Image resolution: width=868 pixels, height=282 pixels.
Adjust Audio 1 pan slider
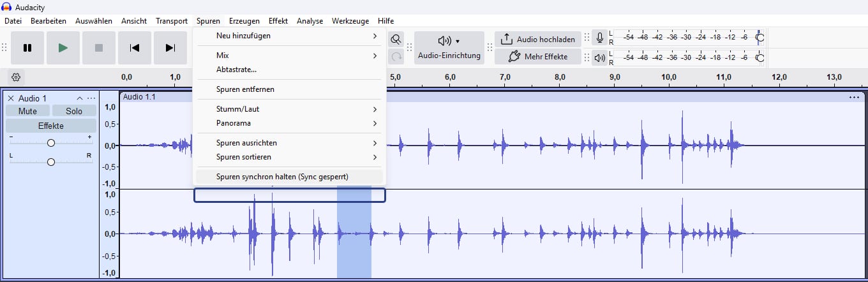[51, 162]
